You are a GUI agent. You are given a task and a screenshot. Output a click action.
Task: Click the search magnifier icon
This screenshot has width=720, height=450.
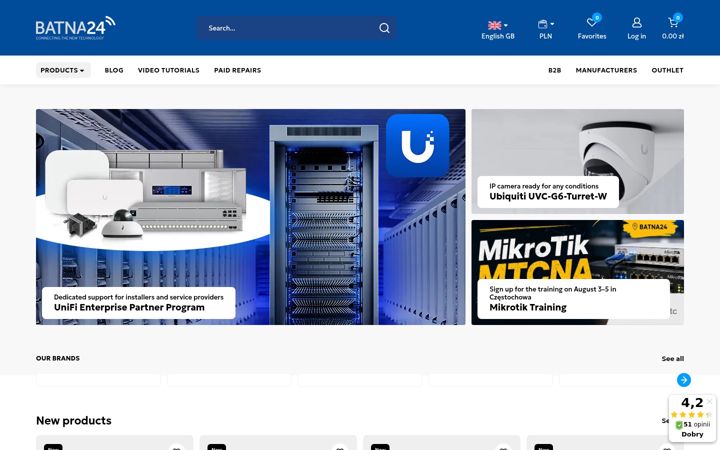(x=384, y=28)
